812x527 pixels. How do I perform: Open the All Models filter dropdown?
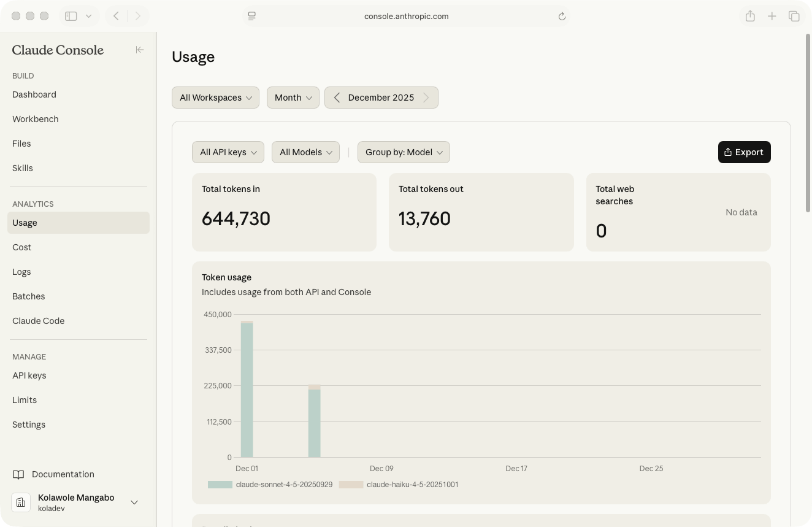[x=305, y=152]
